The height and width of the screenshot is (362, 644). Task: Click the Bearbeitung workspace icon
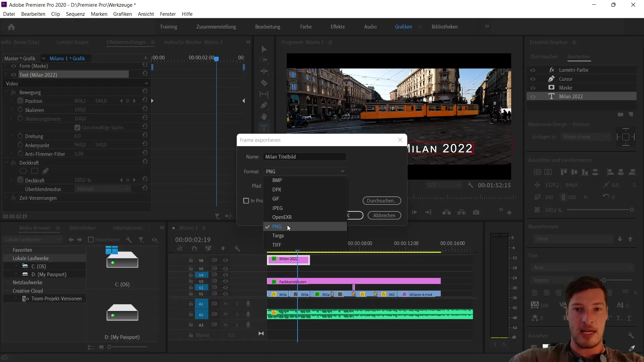(x=268, y=26)
